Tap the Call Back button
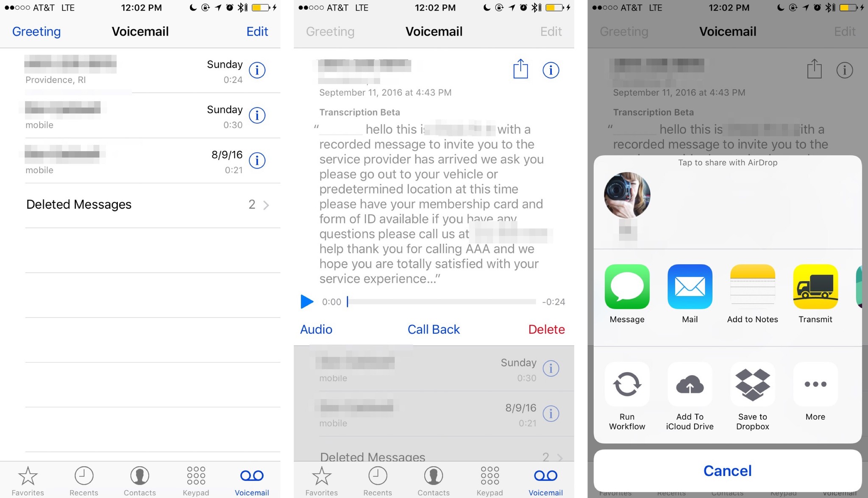 pos(434,329)
